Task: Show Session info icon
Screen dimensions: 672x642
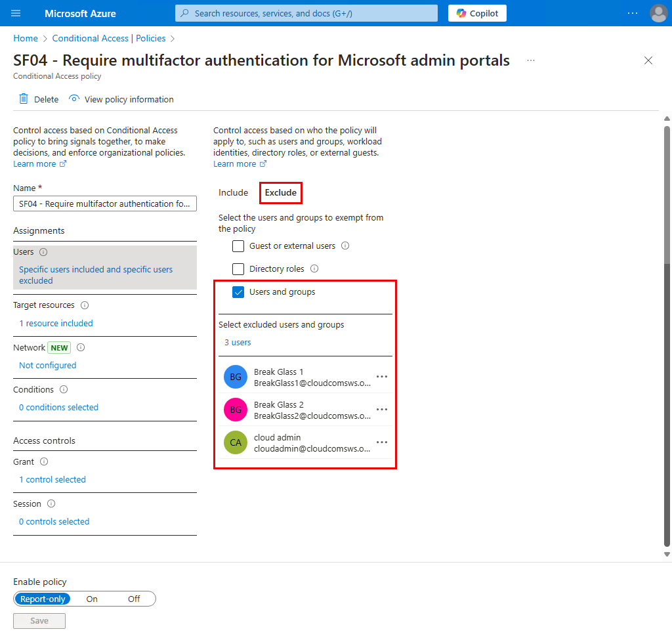Action: [x=51, y=503]
